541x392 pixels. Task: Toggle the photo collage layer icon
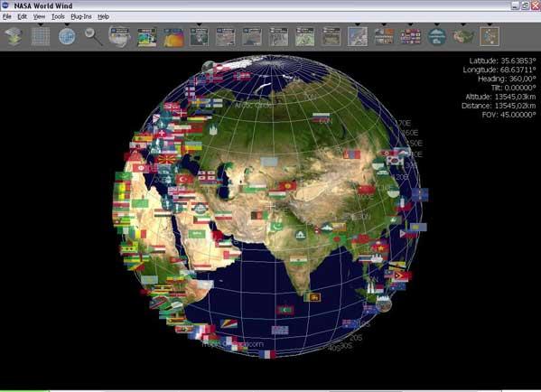[384, 36]
